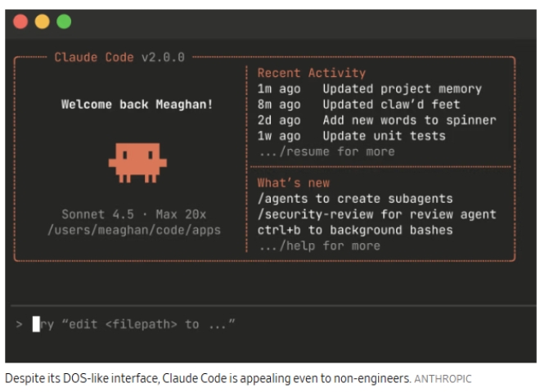Click the red close window button

pyautogui.click(x=20, y=22)
